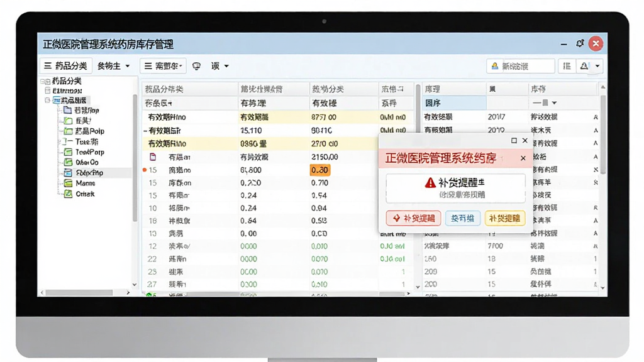Toggle the root "药品分类" tree expander

tap(43, 81)
